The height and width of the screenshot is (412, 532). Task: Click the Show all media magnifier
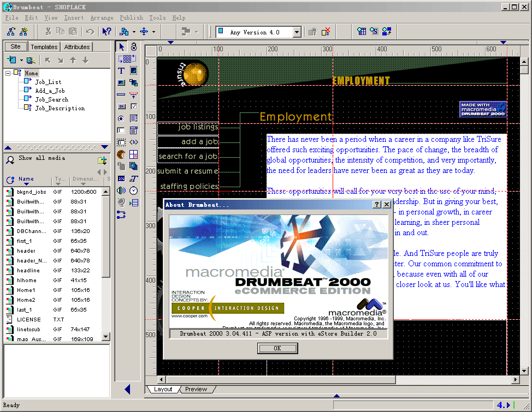tap(10, 160)
